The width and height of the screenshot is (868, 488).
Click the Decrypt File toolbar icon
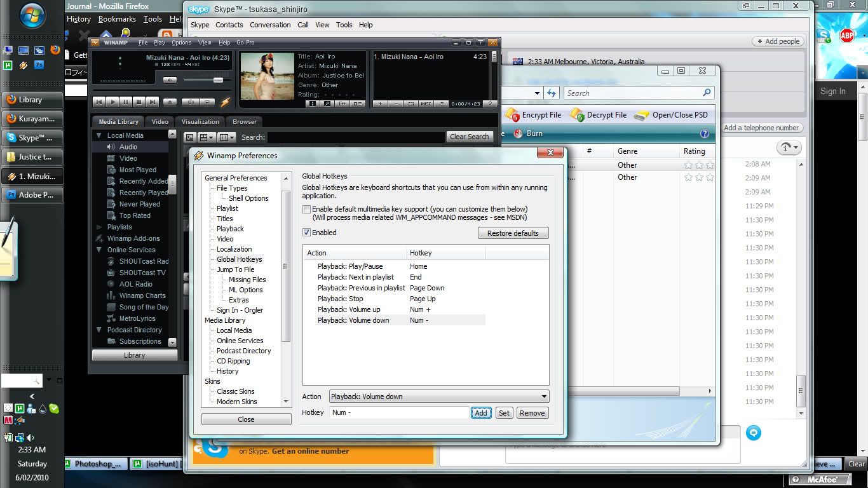tap(577, 115)
